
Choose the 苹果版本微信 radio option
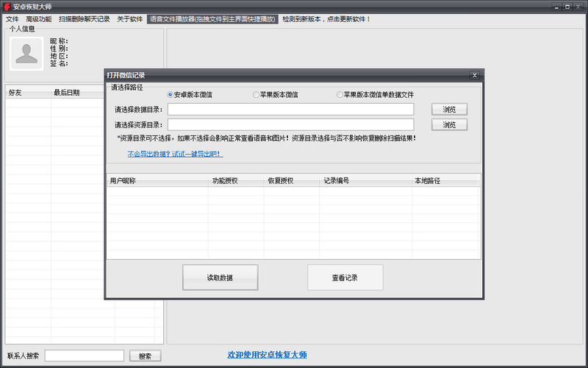pos(256,95)
